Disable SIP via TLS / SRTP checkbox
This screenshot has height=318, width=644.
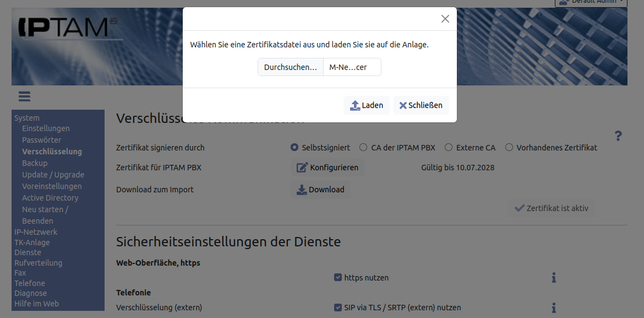coord(338,308)
